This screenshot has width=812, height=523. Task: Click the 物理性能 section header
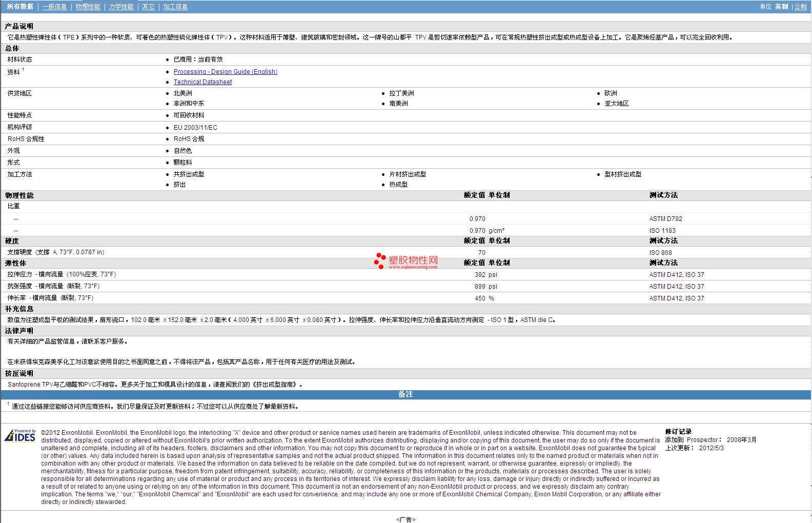19,195
